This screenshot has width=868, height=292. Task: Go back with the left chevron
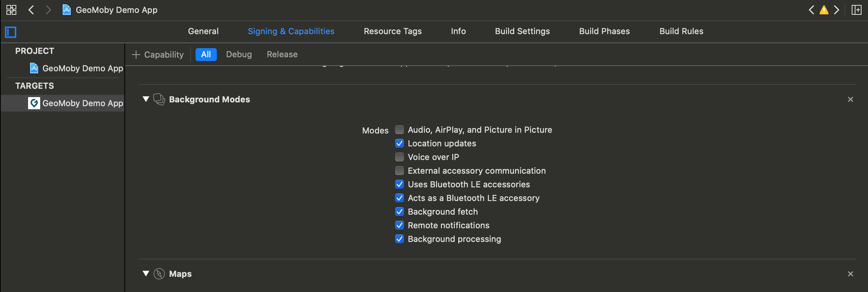[31, 10]
